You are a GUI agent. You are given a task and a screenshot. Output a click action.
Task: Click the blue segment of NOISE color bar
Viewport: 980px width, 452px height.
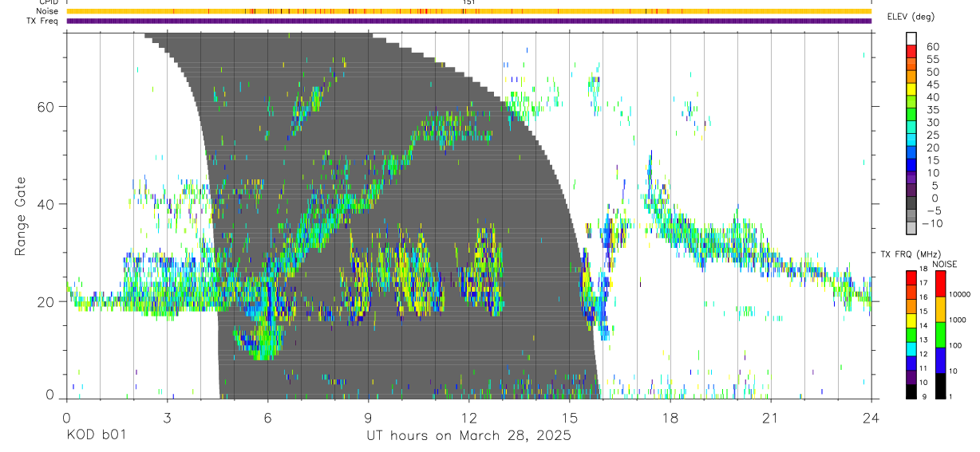[940, 360]
